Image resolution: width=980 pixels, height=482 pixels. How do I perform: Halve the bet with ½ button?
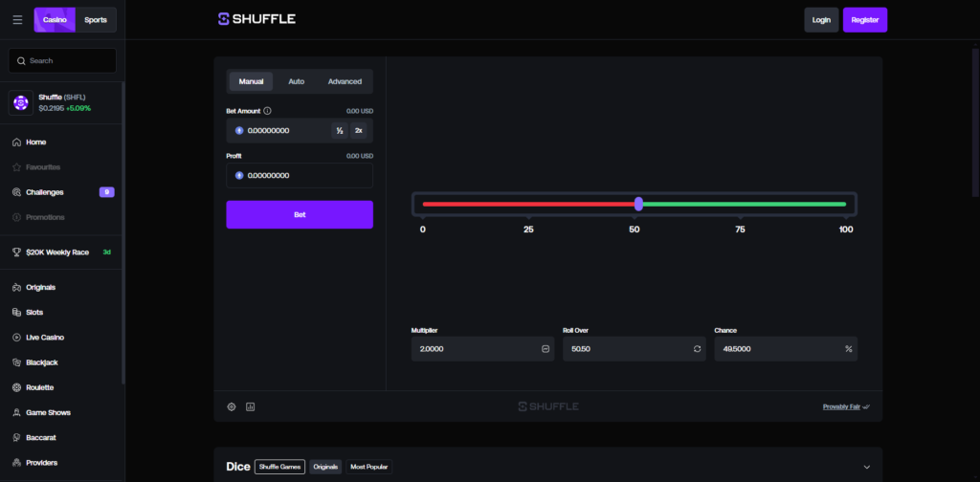[x=340, y=130]
